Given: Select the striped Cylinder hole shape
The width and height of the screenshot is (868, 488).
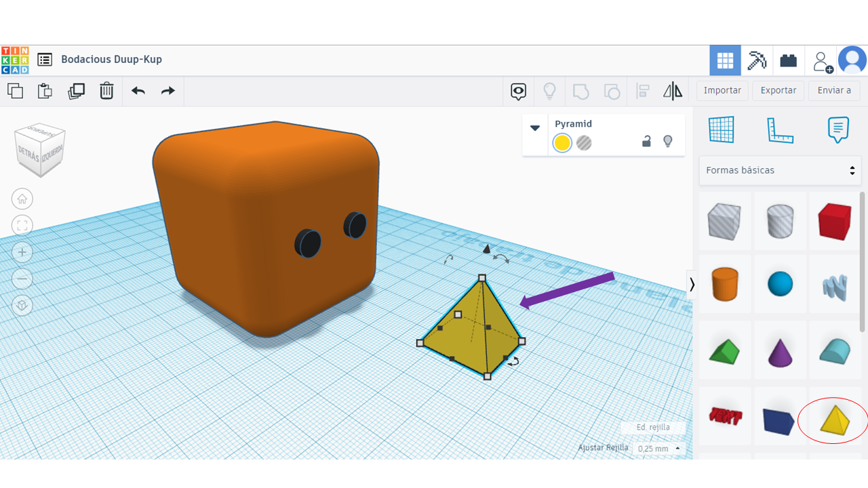Looking at the screenshot, I should tap(780, 222).
